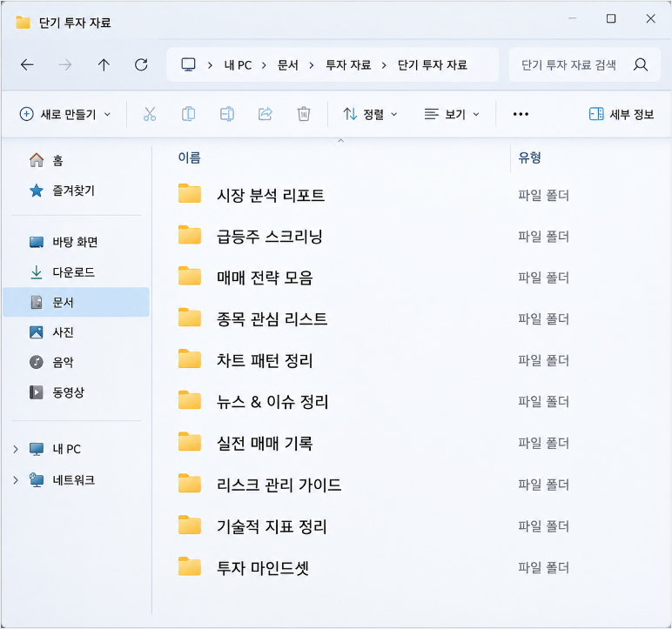This screenshot has height=629, width=672.
Task: Open 홈 in the sidebar
Action: tap(46, 160)
